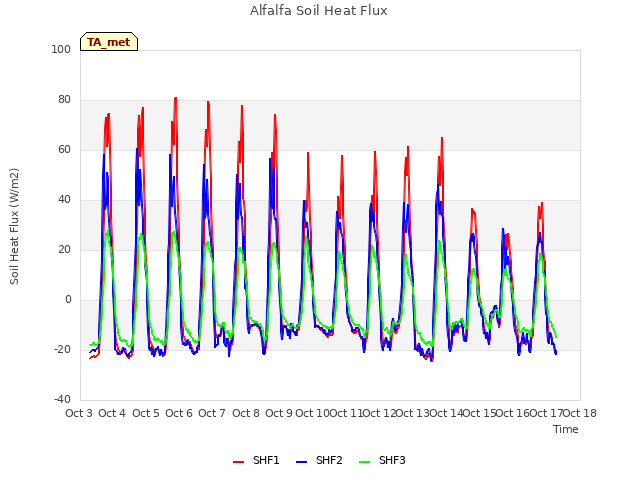Click the y-axis label 100
The height and width of the screenshot is (480, 640).
pyautogui.click(x=61, y=49)
